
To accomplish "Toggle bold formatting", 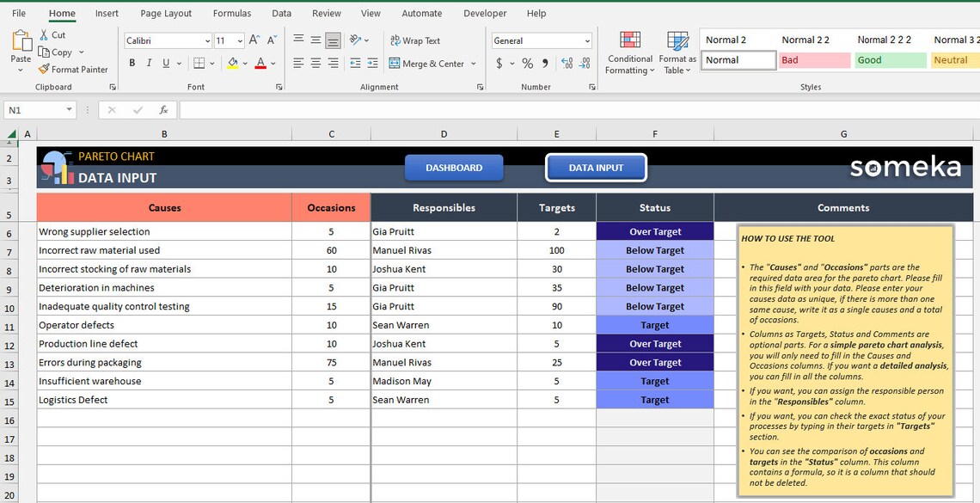I will point(132,63).
